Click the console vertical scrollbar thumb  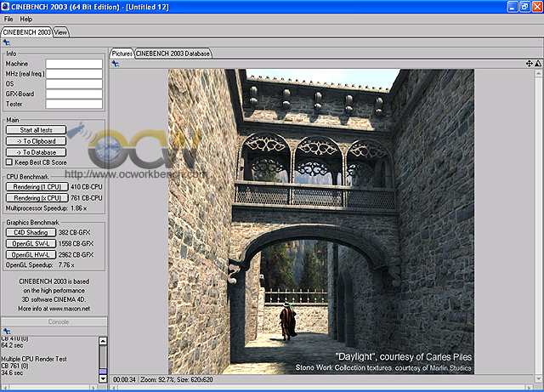click(103, 372)
